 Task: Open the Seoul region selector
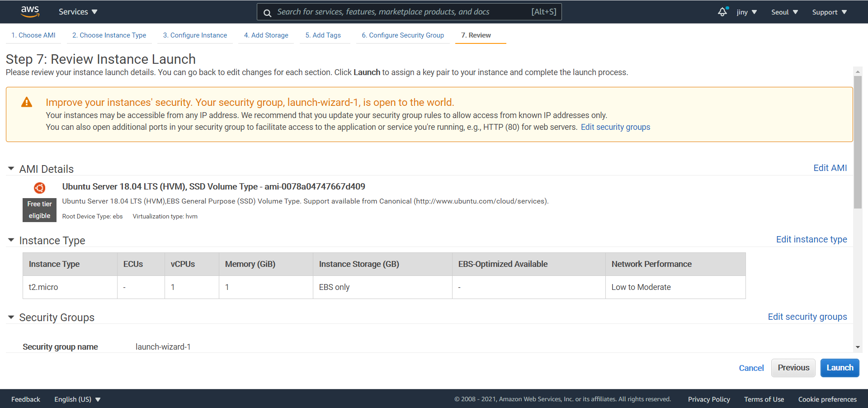784,12
